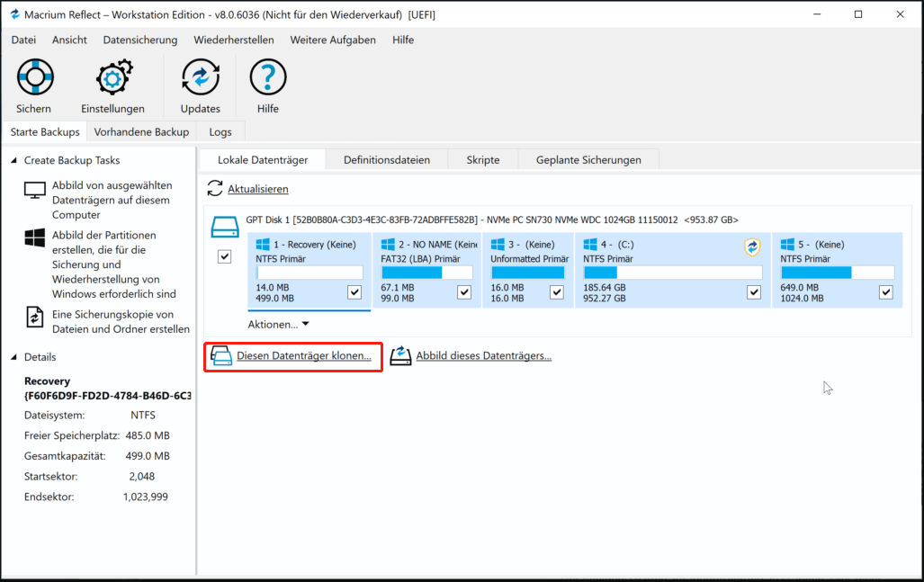Collapse the Create Backup Tasks section

13,160
